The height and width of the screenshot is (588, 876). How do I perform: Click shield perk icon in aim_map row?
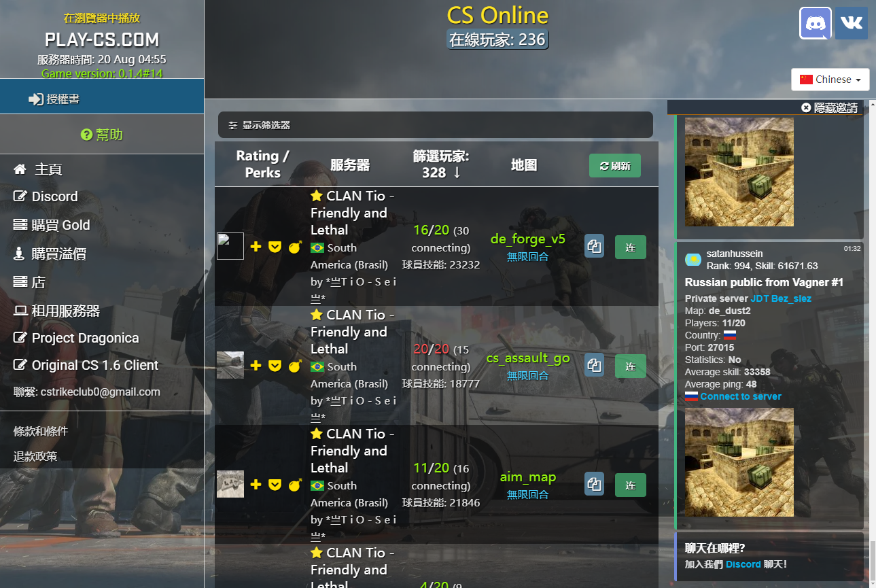click(275, 484)
